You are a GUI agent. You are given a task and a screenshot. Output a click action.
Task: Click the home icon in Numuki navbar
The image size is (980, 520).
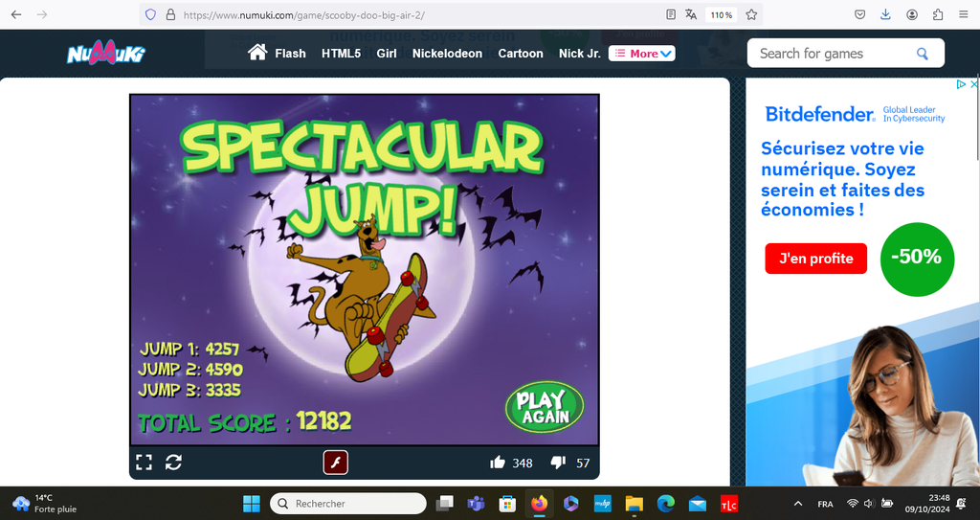(x=256, y=53)
